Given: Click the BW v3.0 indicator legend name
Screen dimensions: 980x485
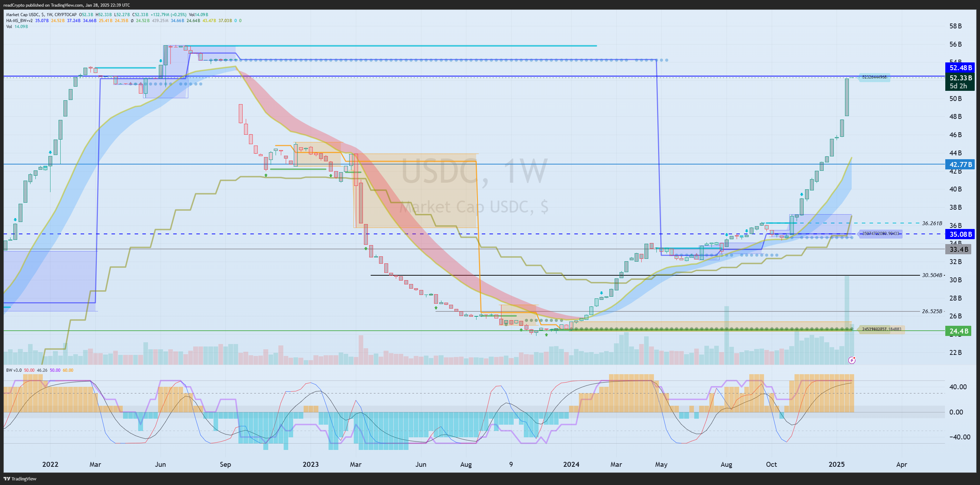Looking at the screenshot, I should [14, 370].
